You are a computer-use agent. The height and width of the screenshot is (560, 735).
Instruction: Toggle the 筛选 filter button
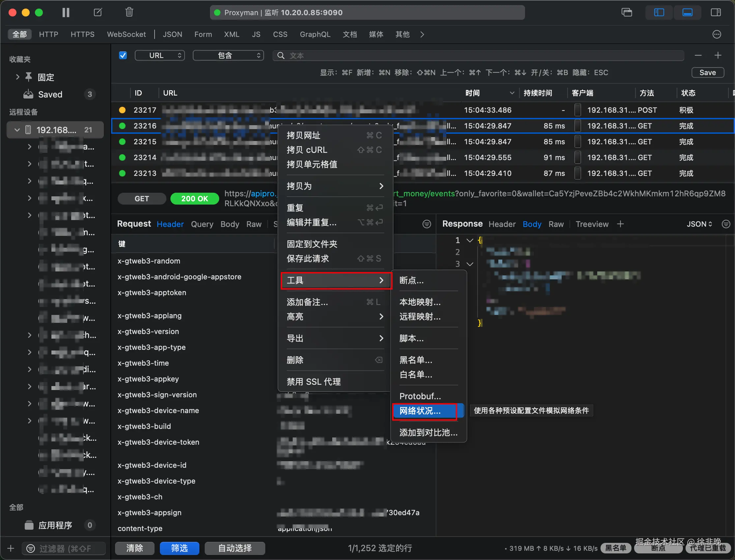coord(179,548)
